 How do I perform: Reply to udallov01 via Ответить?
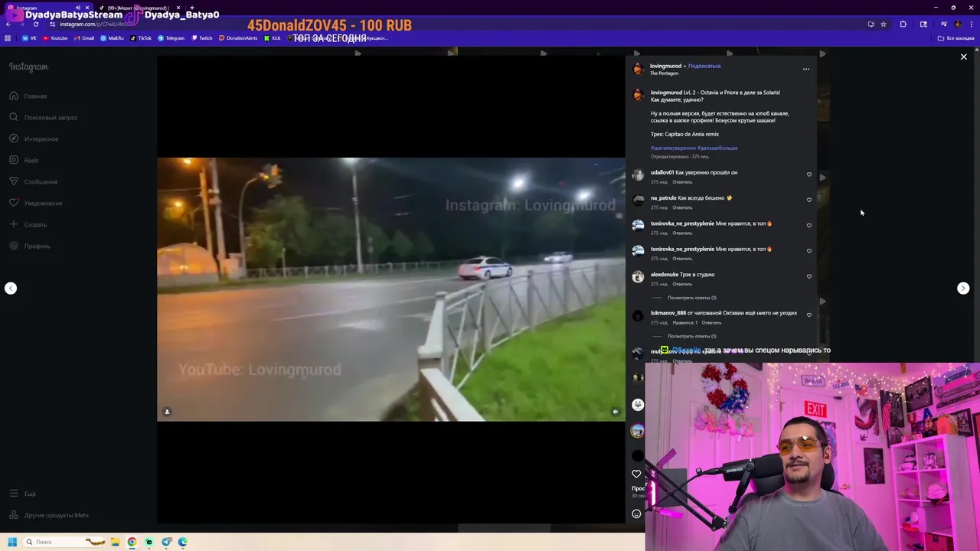(682, 182)
